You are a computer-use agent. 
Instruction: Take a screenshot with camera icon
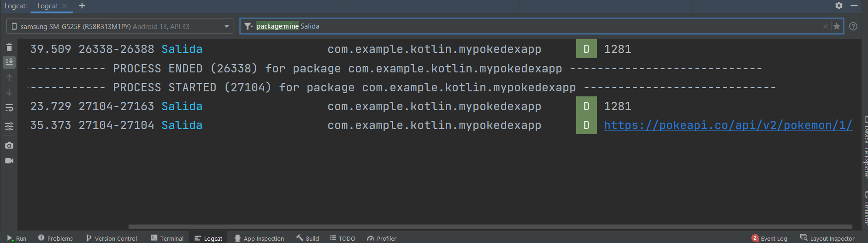click(x=9, y=145)
